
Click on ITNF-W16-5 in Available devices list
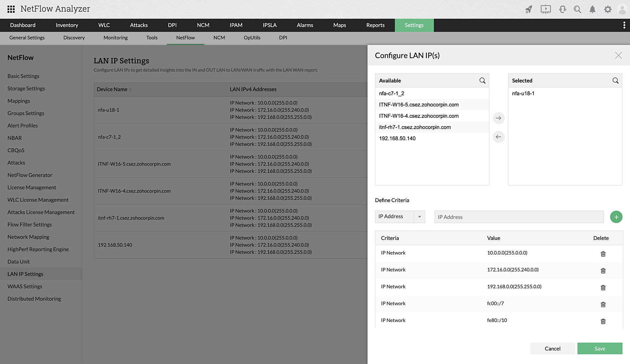click(x=419, y=105)
